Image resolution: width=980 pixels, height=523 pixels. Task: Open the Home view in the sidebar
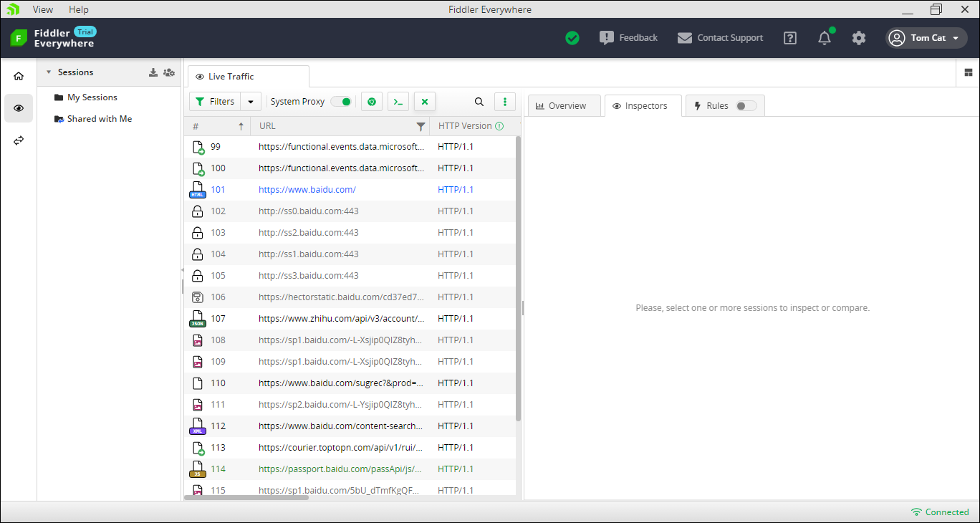(x=19, y=76)
